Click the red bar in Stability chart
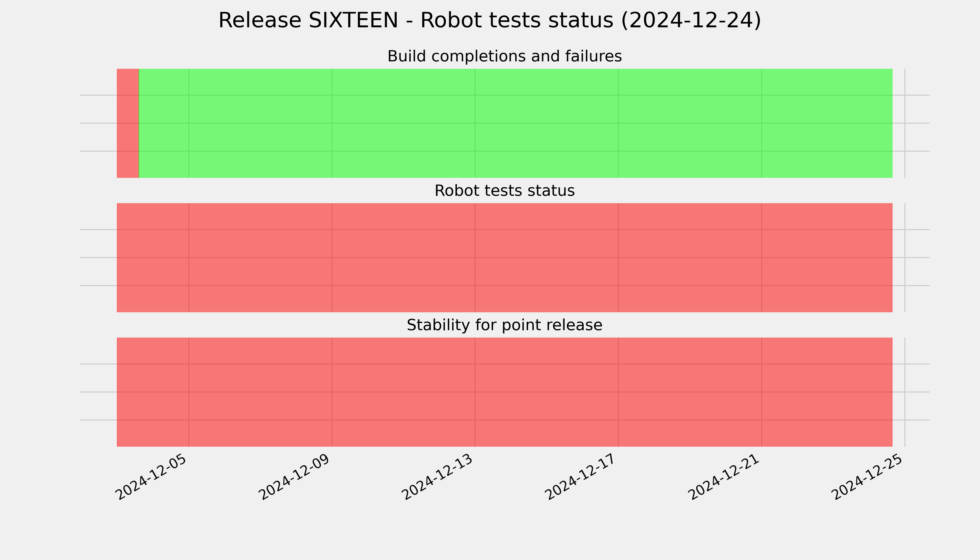980x560 pixels. (504, 392)
